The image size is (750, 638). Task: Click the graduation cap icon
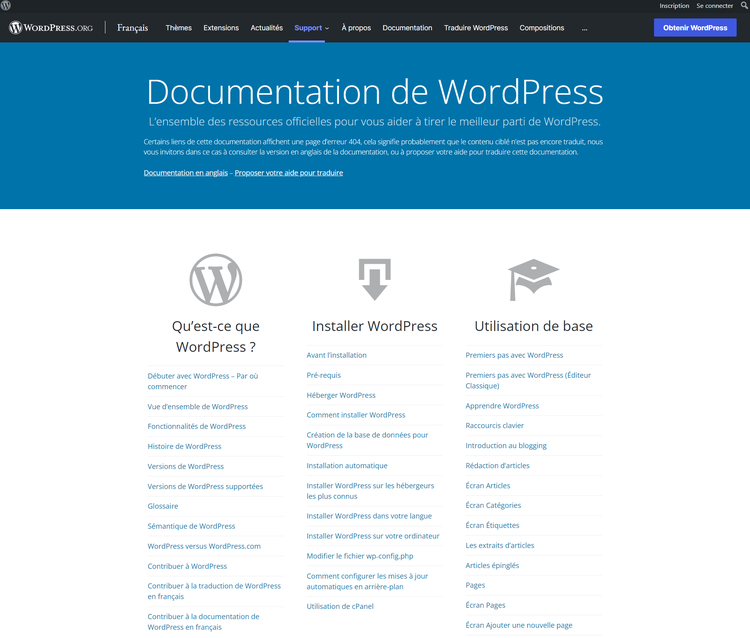pos(533,280)
